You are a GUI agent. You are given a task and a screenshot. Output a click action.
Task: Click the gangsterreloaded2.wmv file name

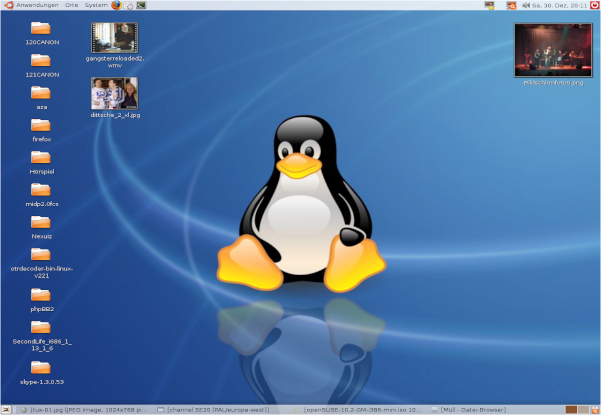pyautogui.click(x=115, y=62)
